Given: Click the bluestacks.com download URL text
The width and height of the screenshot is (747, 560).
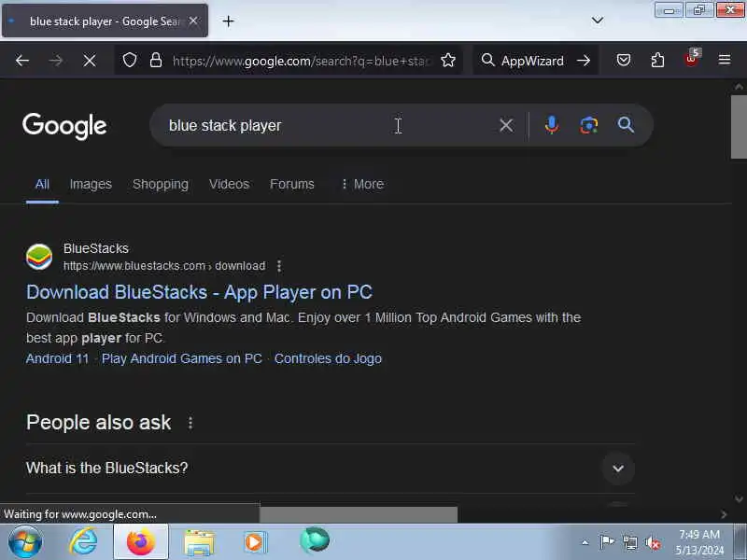Looking at the screenshot, I should [x=164, y=266].
